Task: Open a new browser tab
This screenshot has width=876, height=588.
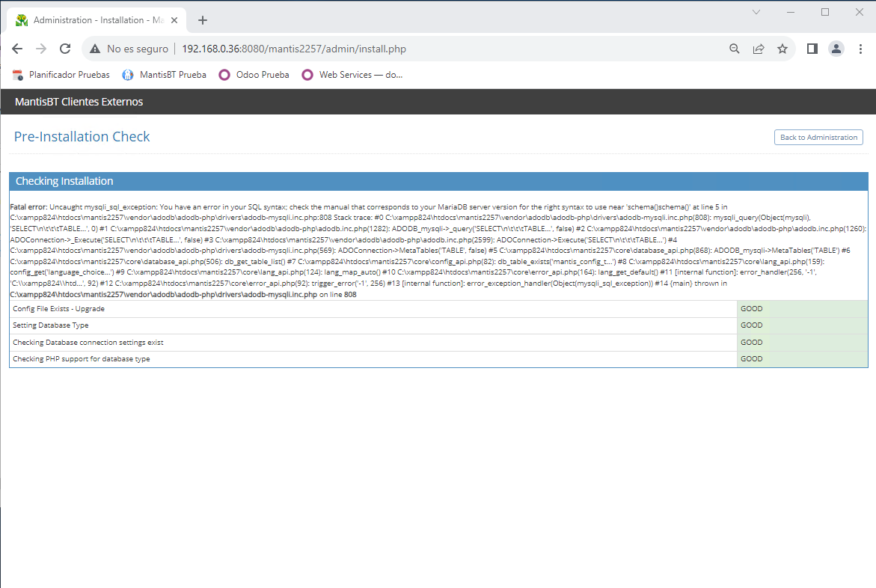Action: [203, 20]
